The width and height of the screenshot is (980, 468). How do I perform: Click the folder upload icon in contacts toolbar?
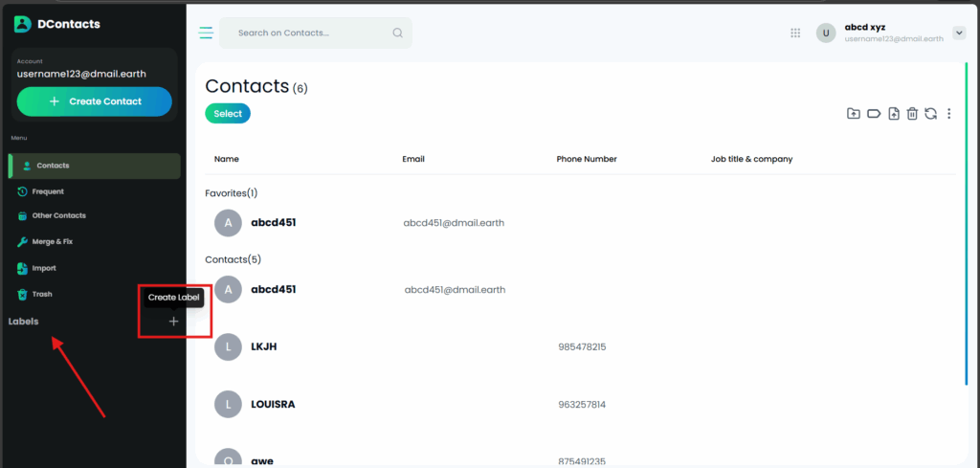(x=854, y=114)
